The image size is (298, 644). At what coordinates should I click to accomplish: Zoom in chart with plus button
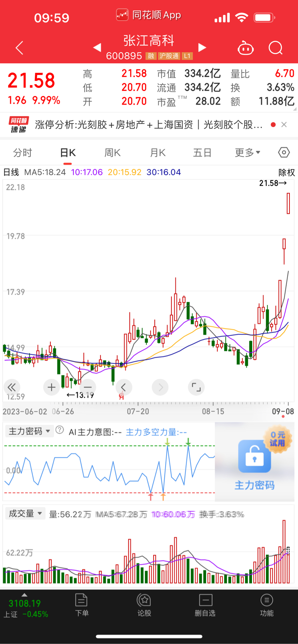click(x=51, y=387)
